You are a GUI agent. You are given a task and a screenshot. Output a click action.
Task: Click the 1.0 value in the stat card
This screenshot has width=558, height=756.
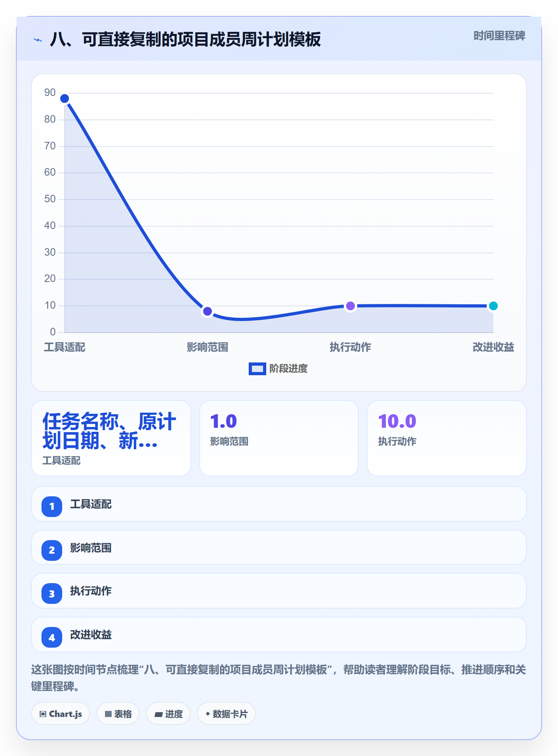pos(224,421)
